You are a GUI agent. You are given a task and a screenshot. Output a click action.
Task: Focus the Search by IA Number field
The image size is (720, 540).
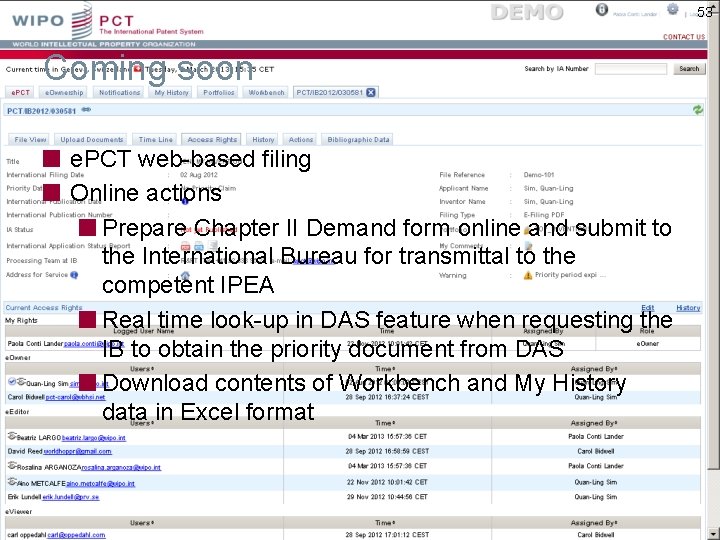pyautogui.click(x=630, y=69)
